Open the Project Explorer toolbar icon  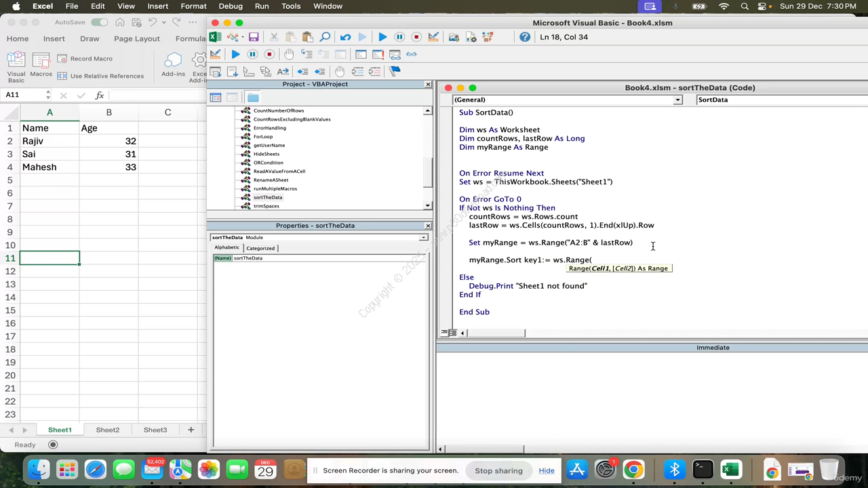tap(454, 37)
